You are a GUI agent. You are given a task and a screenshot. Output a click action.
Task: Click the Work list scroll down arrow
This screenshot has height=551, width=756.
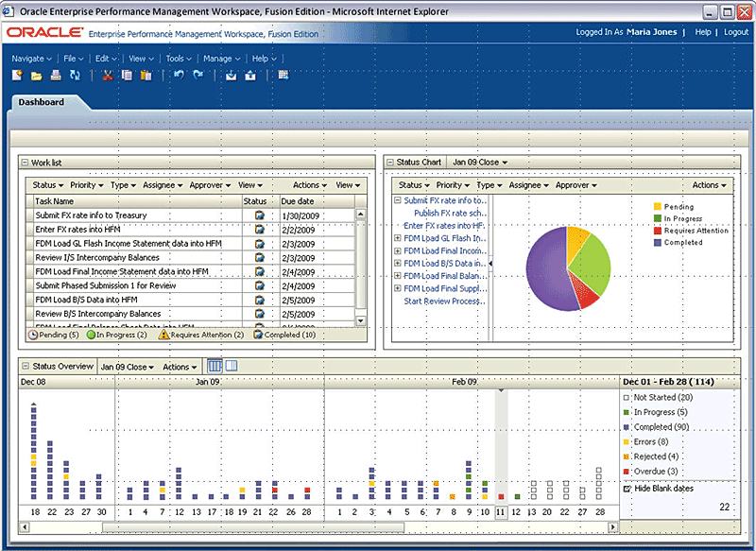click(361, 320)
